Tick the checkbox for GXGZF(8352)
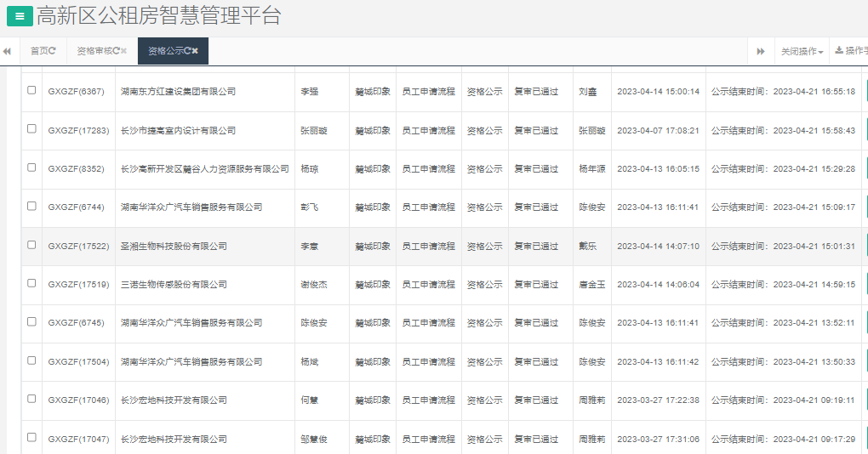Viewport: 868px width, 454px height. (31, 167)
